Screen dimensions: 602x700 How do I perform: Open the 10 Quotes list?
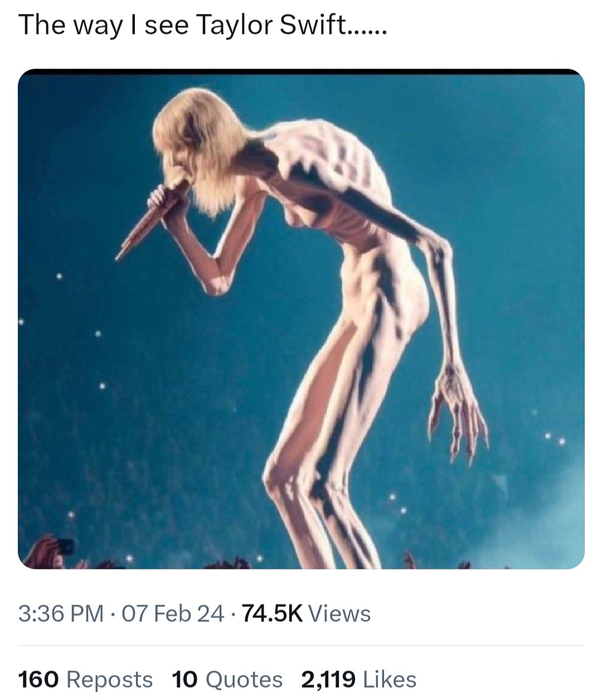coord(227,679)
